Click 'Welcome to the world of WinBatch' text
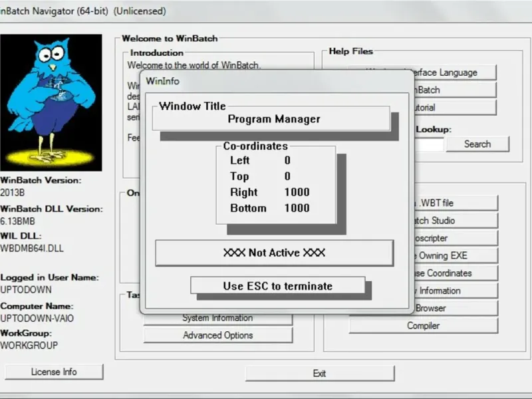Viewport: 532px width, 399px height. 194,65
